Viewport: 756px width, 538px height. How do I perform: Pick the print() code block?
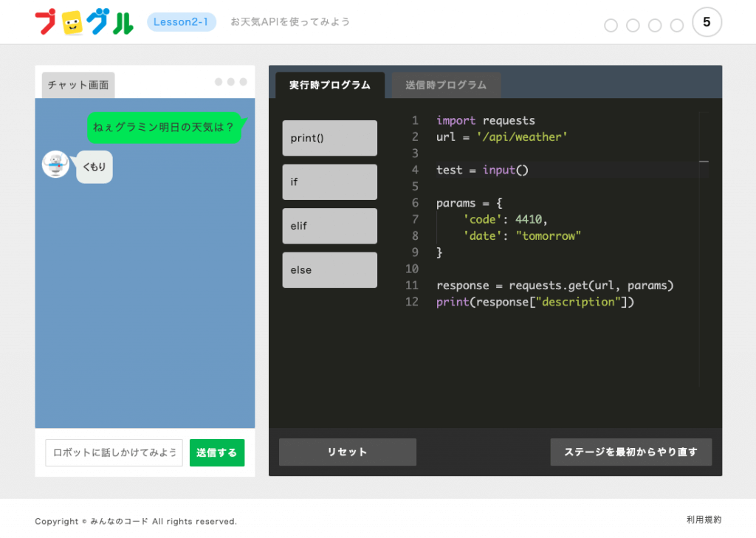(330, 138)
